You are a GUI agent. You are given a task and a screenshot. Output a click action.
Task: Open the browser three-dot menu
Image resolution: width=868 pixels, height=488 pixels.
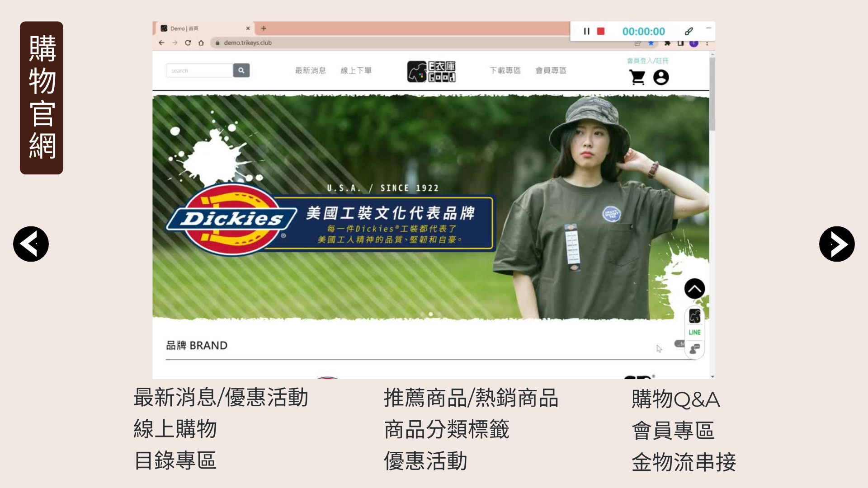point(707,43)
